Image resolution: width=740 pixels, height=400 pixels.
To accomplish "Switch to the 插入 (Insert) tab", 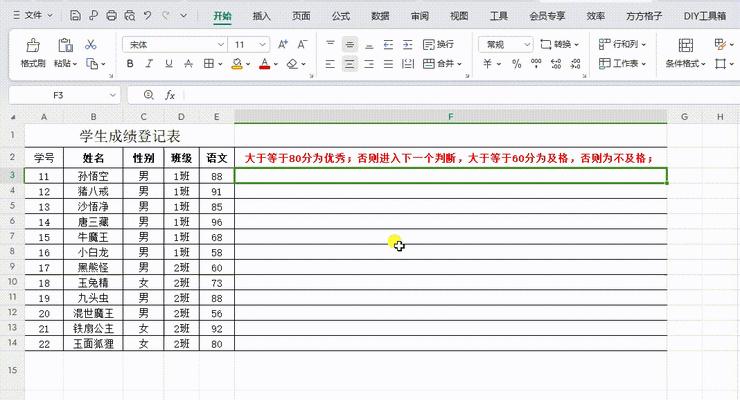I will pyautogui.click(x=262, y=16).
